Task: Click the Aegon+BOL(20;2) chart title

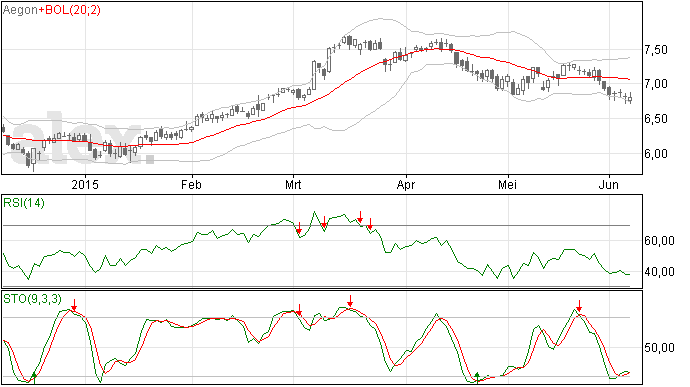Action: pyautogui.click(x=51, y=10)
